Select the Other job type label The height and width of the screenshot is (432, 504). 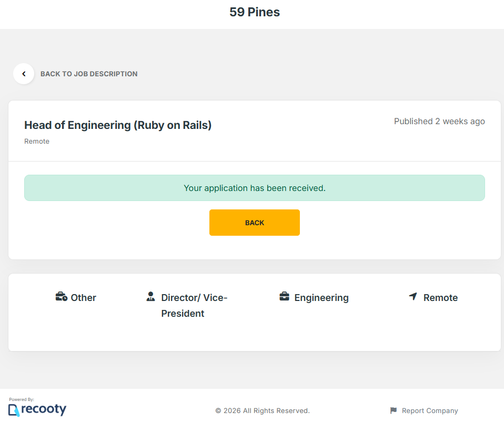pos(84,298)
